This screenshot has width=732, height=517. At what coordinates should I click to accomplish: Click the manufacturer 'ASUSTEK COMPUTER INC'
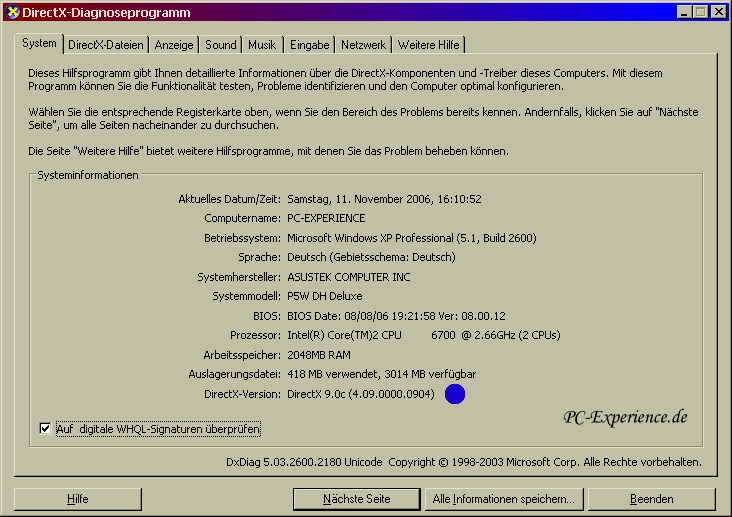tap(349, 277)
